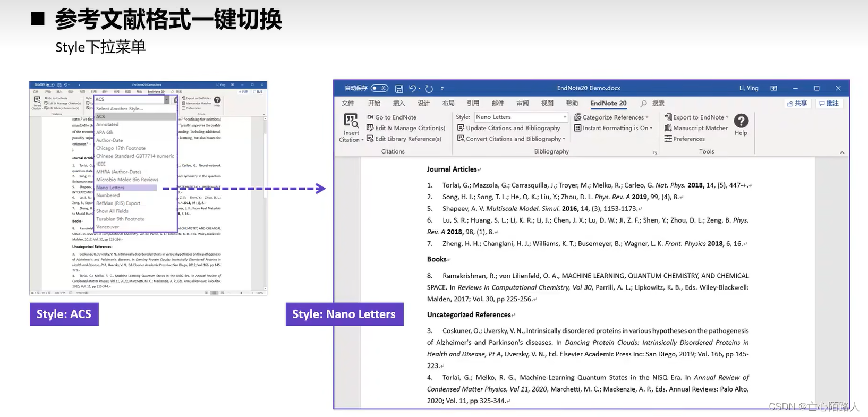Select ACS in the style dropdown list
The image size is (868, 417).
[x=135, y=116]
